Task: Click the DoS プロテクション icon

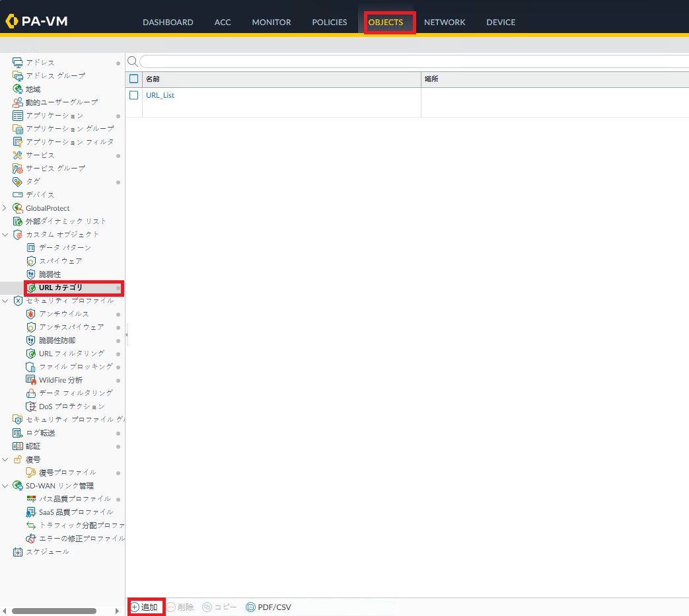Action: [30, 406]
